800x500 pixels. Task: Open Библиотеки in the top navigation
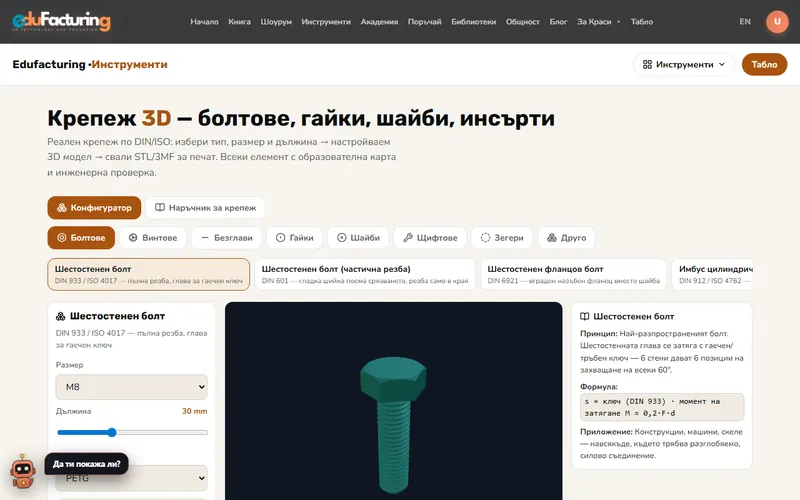[x=473, y=22]
